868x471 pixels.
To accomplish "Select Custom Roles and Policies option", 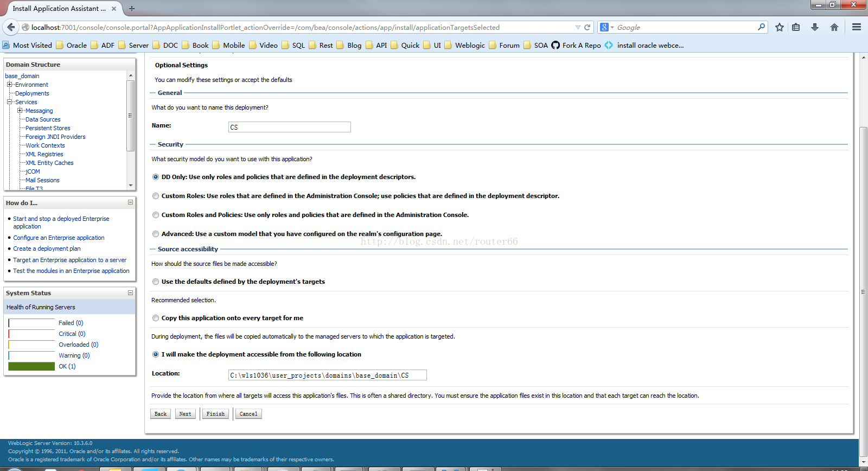I will 156,215.
